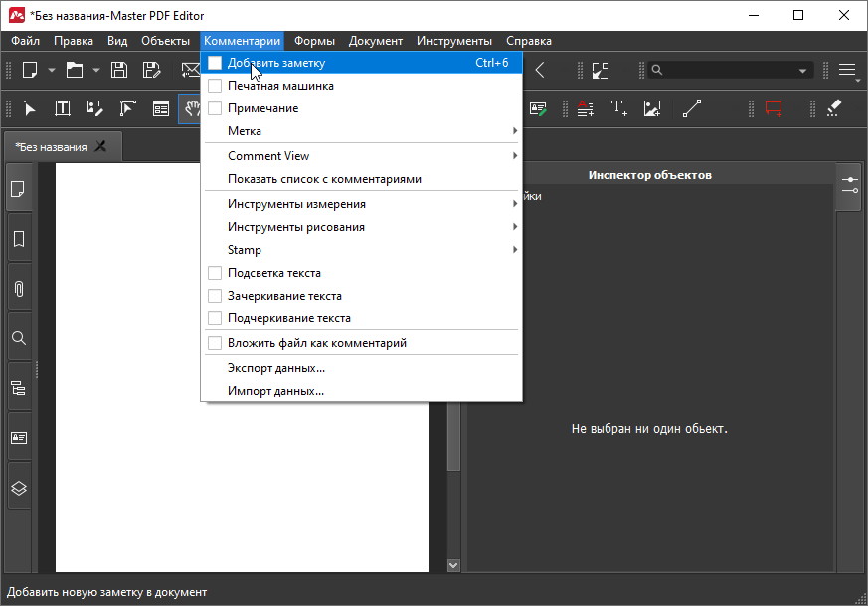Screen dimensions: 868x606
Task: Tick the Зачеркивание текста checkbox
Action: pyautogui.click(x=215, y=296)
